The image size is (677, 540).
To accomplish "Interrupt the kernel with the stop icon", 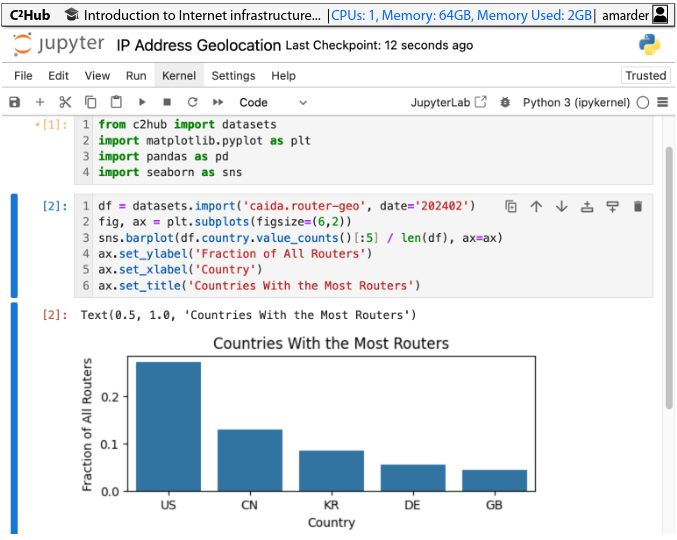I will tap(167, 102).
